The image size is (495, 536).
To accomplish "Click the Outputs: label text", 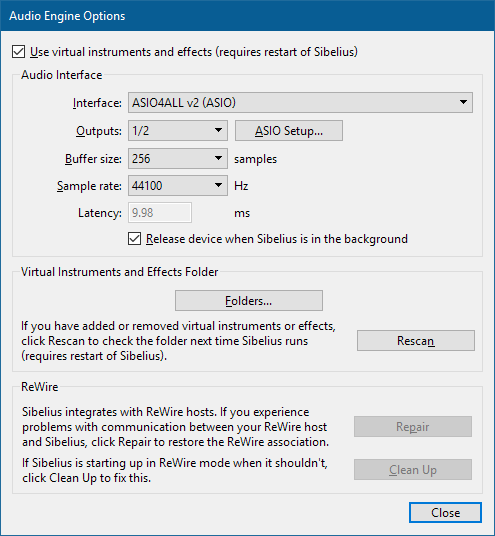I will pyautogui.click(x=99, y=131).
